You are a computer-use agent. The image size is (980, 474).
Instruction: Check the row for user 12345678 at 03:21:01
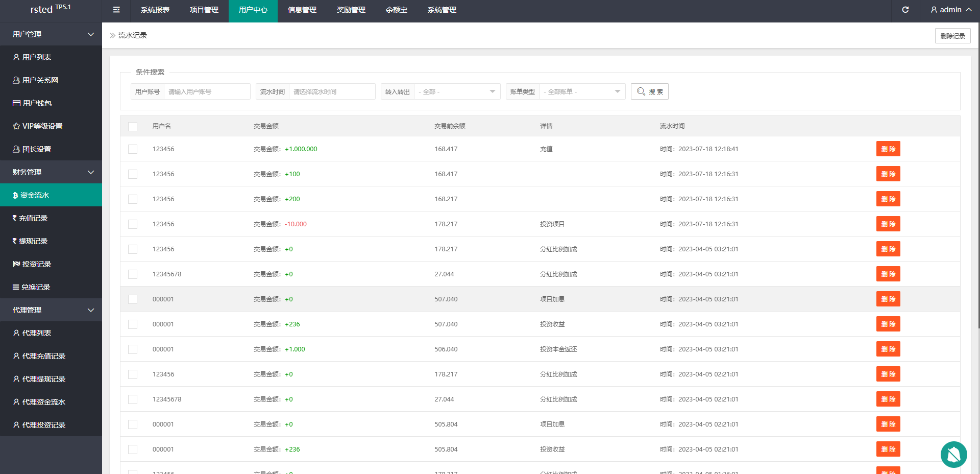coord(133,274)
